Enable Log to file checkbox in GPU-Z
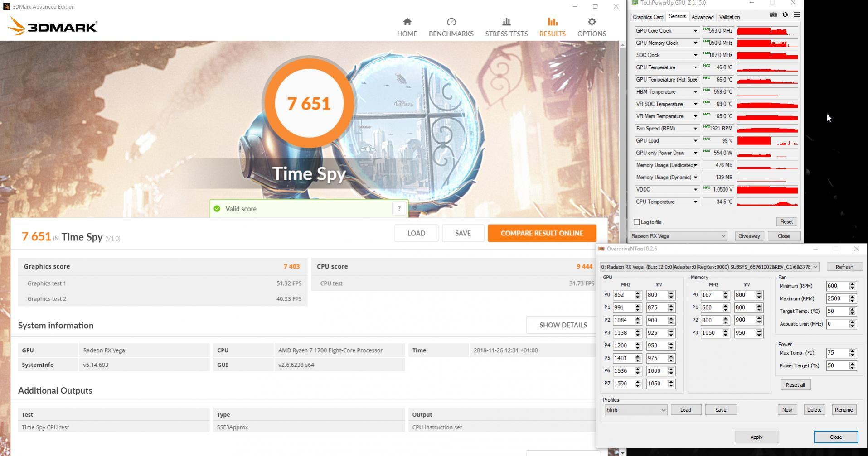Image resolution: width=868 pixels, height=456 pixels. [x=636, y=222]
